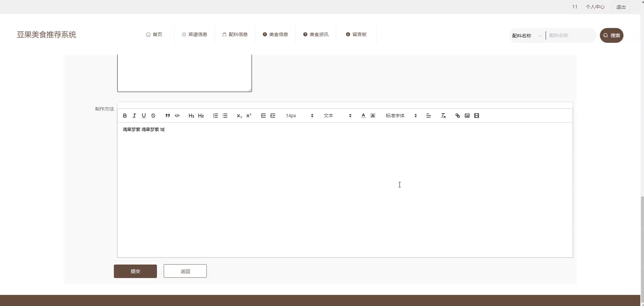Go to 首页 home page
This screenshot has height=306, width=644.
click(x=154, y=34)
